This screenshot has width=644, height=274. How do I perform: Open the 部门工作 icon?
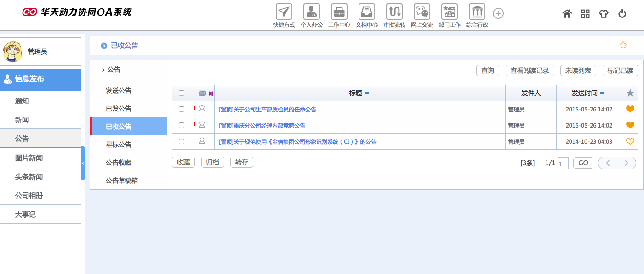[449, 12]
